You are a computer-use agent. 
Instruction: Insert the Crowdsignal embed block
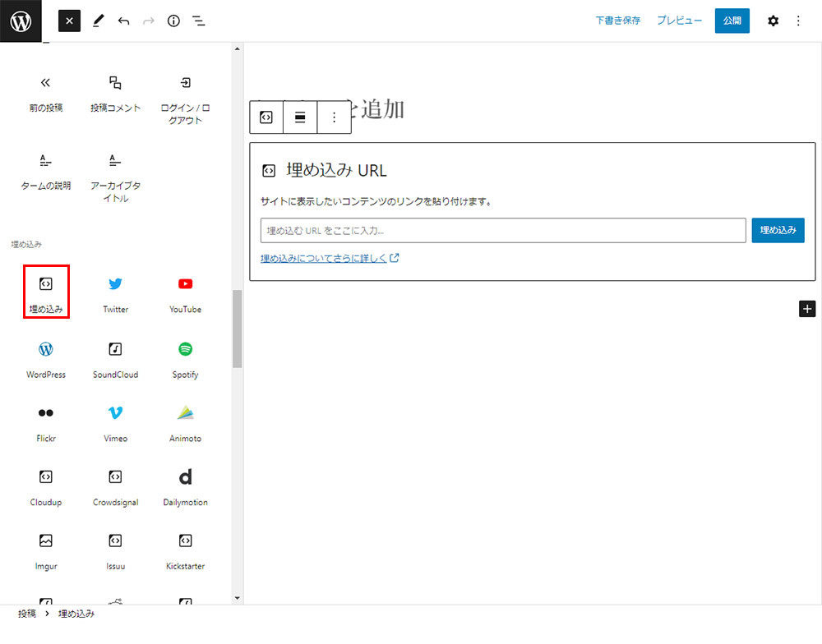coord(115,489)
